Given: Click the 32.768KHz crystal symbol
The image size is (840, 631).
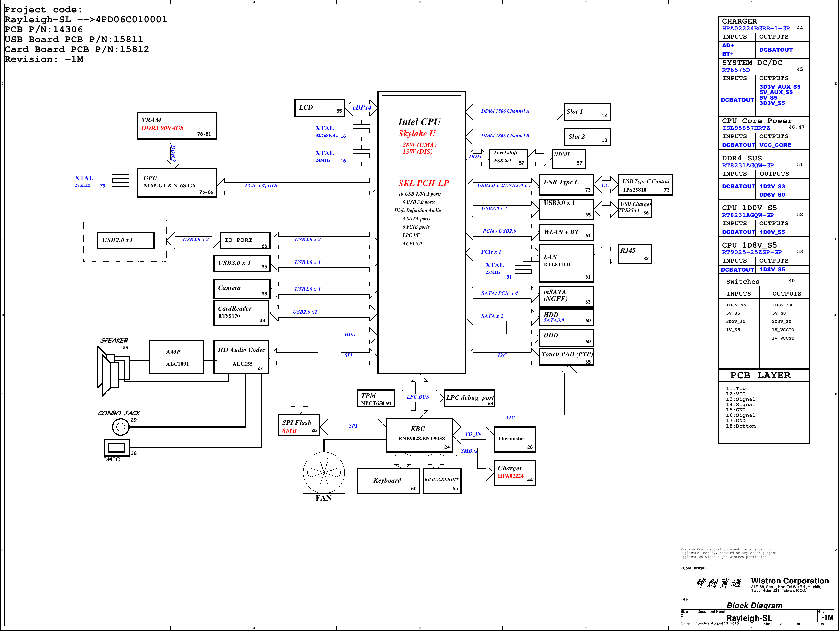Looking at the screenshot, I should [361, 130].
